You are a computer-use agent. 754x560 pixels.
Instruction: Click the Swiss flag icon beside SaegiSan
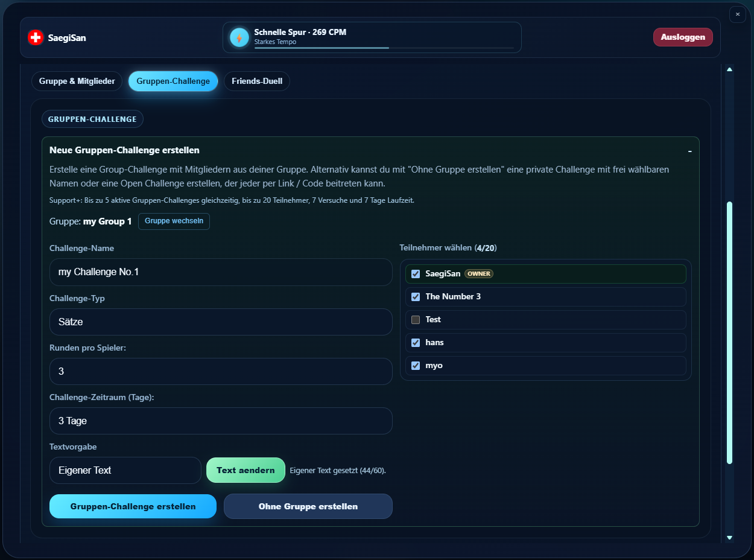pyautogui.click(x=36, y=37)
